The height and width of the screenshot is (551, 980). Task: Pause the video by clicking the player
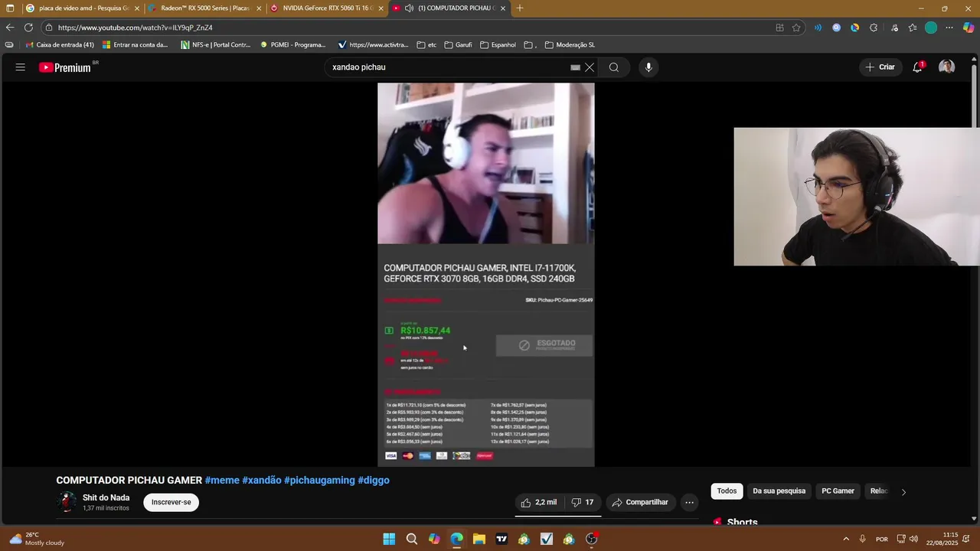click(485, 275)
